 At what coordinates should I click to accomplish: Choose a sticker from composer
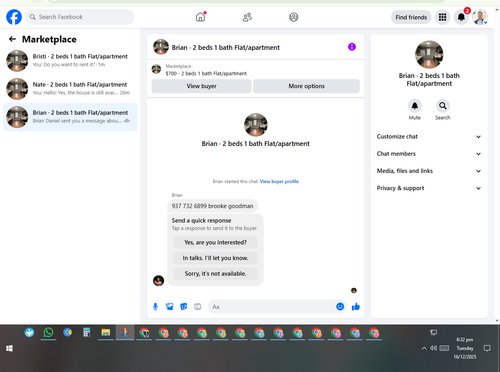coord(184,307)
